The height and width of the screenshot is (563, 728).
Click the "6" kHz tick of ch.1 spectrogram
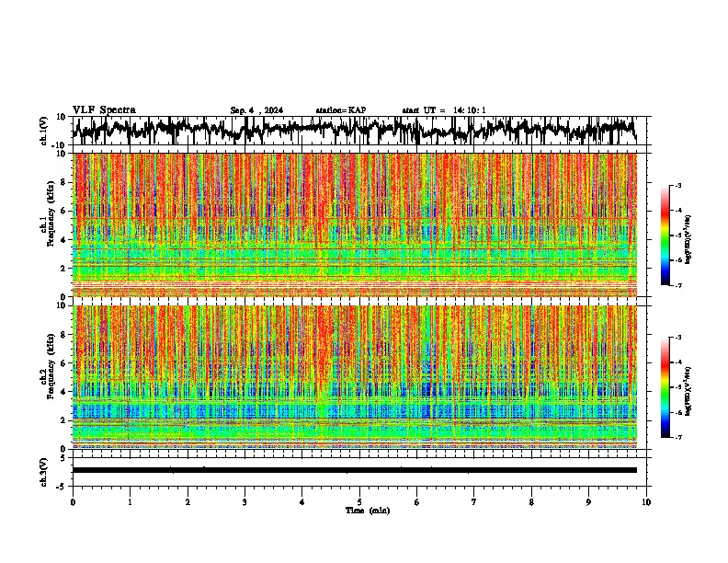tap(63, 211)
